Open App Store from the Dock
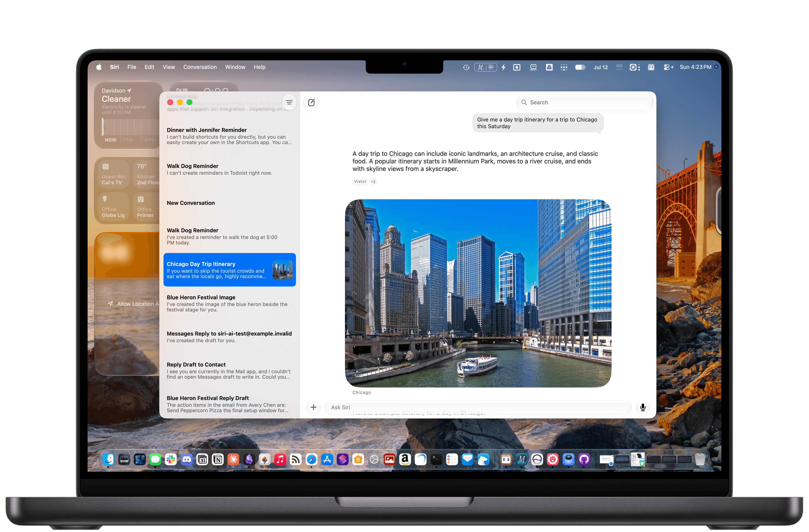809x532 pixels. (327, 460)
